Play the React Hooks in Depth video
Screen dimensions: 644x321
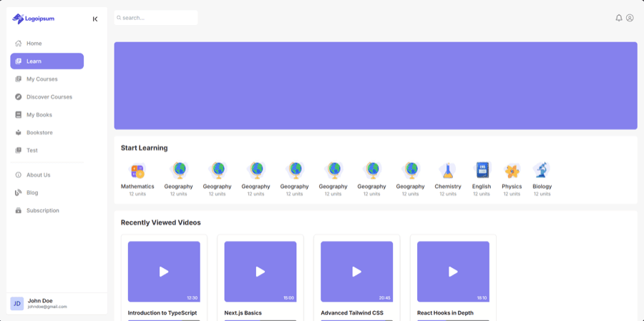coord(454,272)
